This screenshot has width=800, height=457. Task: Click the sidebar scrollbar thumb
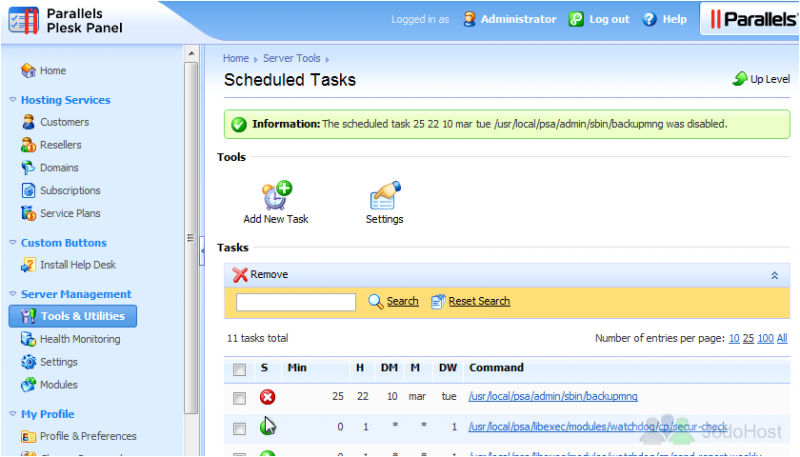[x=191, y=237]
